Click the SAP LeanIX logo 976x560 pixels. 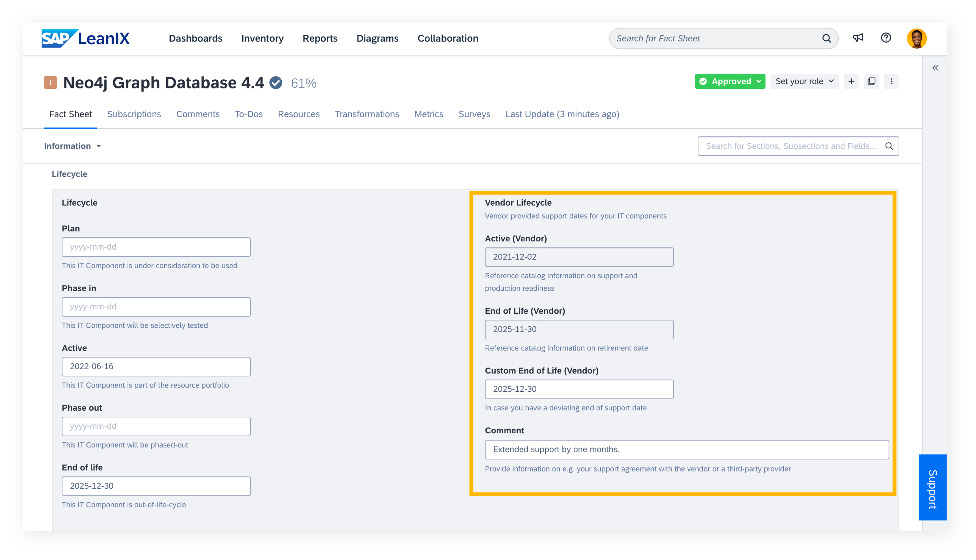(x=85, y=38)
